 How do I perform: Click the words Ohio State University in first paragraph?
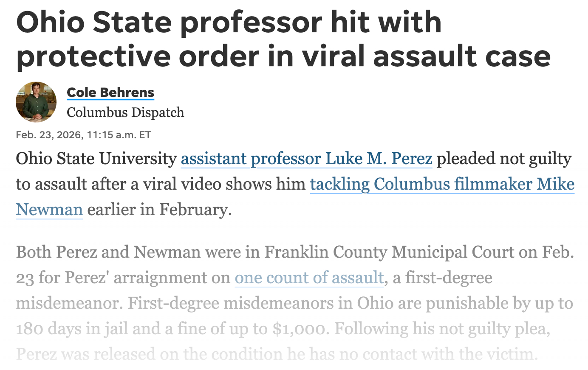[x=96, y=159]
